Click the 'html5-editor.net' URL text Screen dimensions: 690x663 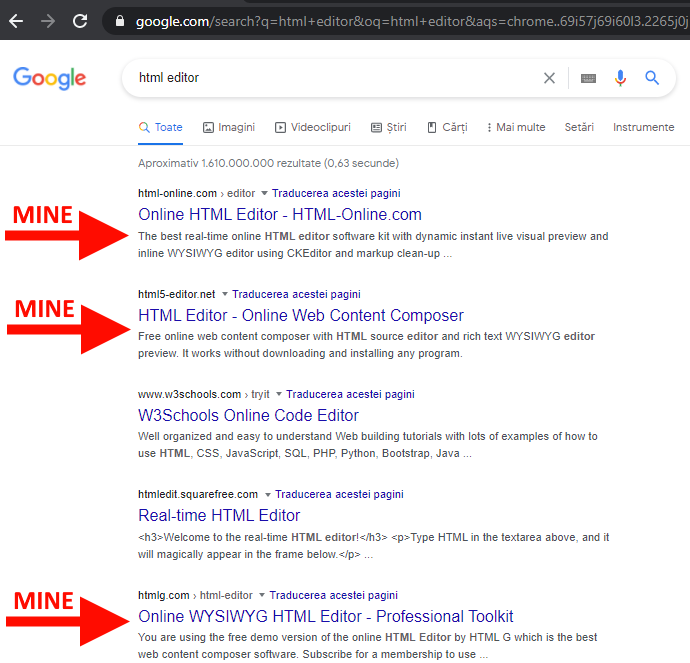click(176, 294)
